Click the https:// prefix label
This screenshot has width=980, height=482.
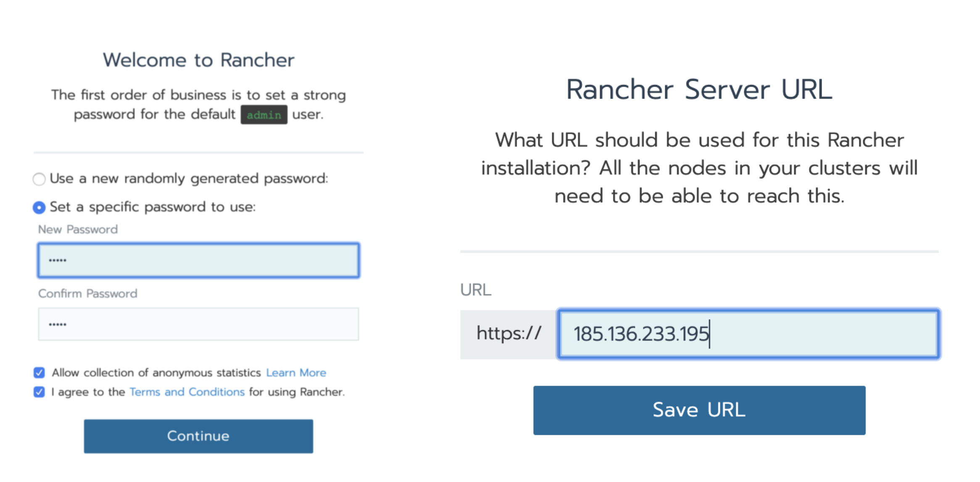tap(508, 334)
